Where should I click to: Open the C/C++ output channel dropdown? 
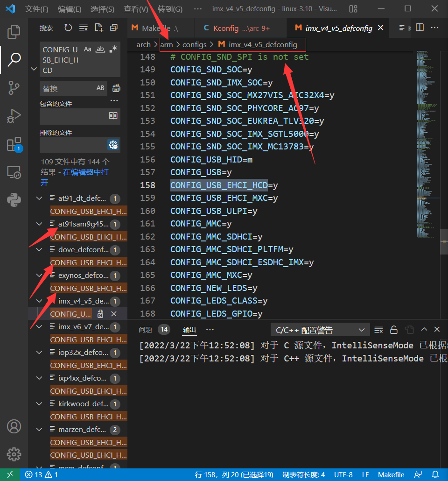[320, 330]
